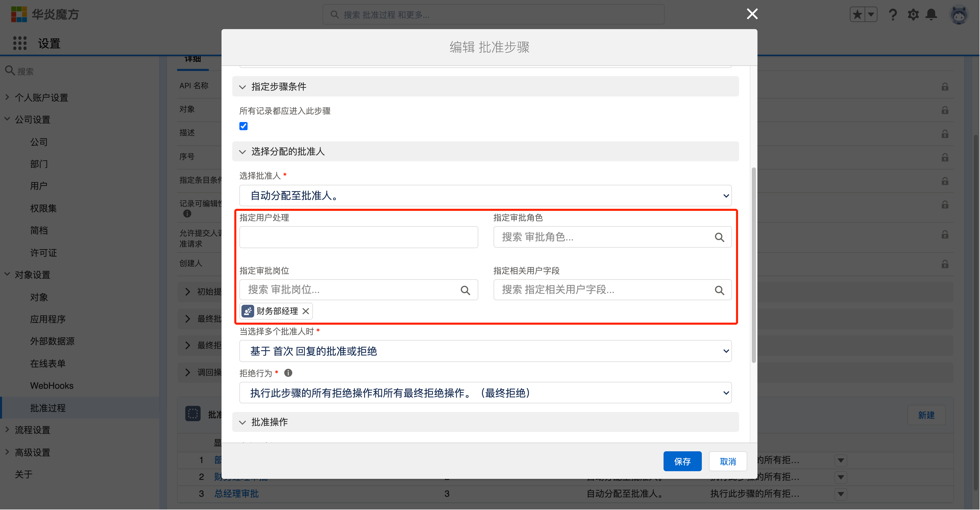The image size is (980, 510).
Task: Click the approval steps list icon
Action: tap(193, 413)
